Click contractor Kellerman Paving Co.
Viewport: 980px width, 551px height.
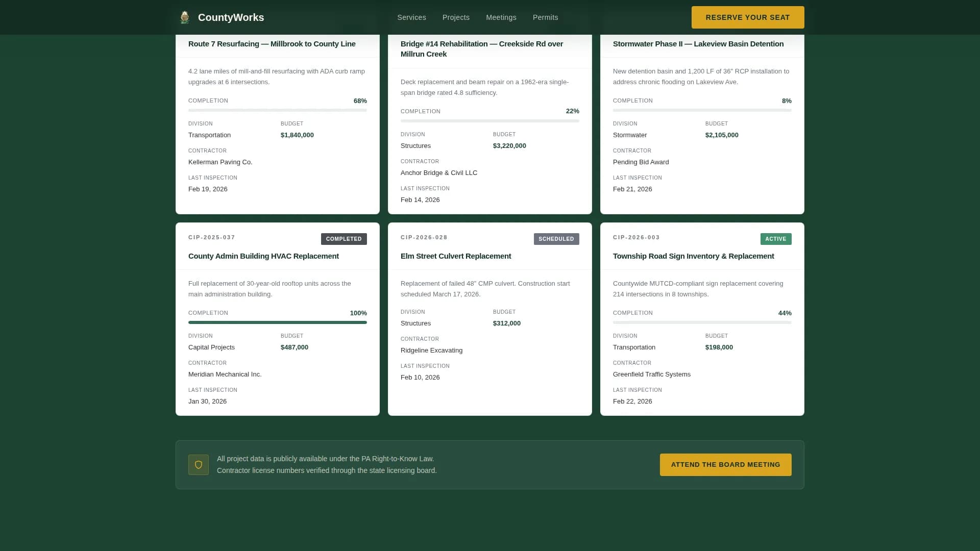(220, 162)
